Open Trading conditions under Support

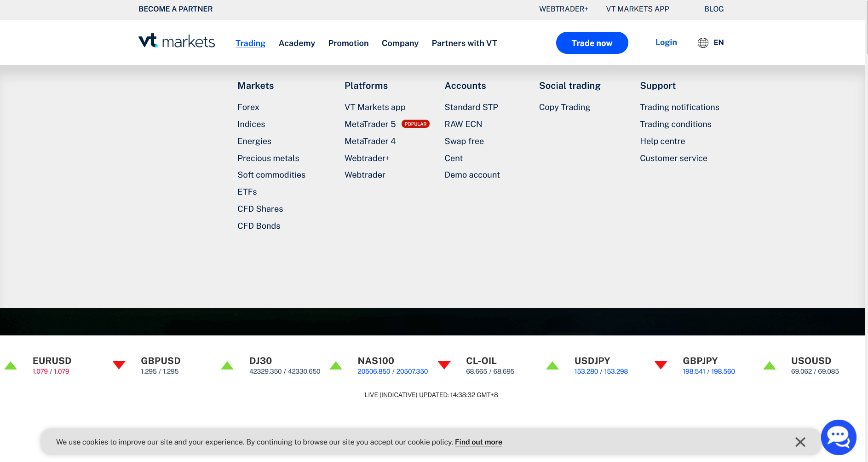click(x=675, y=124)
